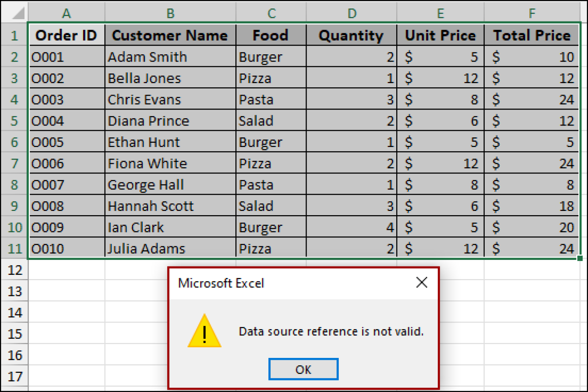The image size is (588, 392).
Task: Click the Unit Price 12 for Fiona White
Action: coord(440,163)
